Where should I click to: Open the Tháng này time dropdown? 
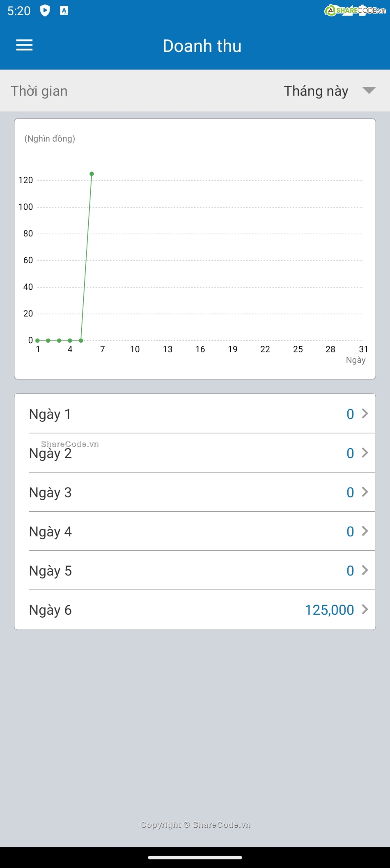point(316,91)
